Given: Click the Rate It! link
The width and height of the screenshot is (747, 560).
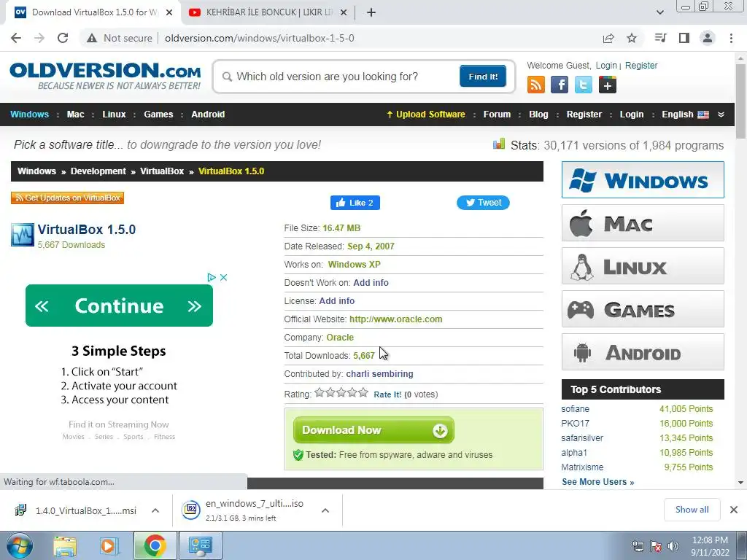Looking at the screenshot, I should tap(387, 394).
